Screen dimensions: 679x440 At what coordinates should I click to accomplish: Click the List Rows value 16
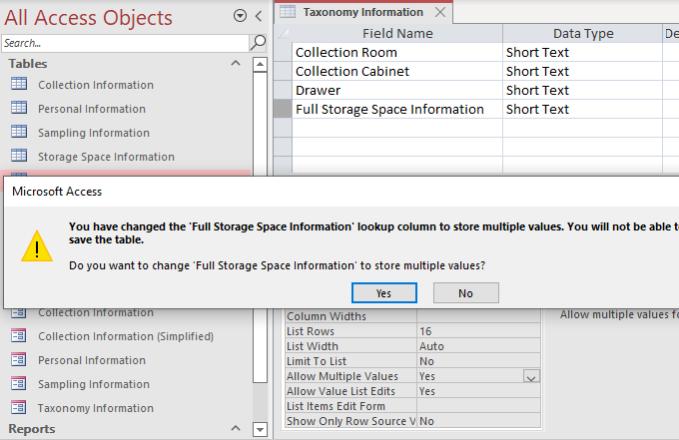click(x=479, y=331)
